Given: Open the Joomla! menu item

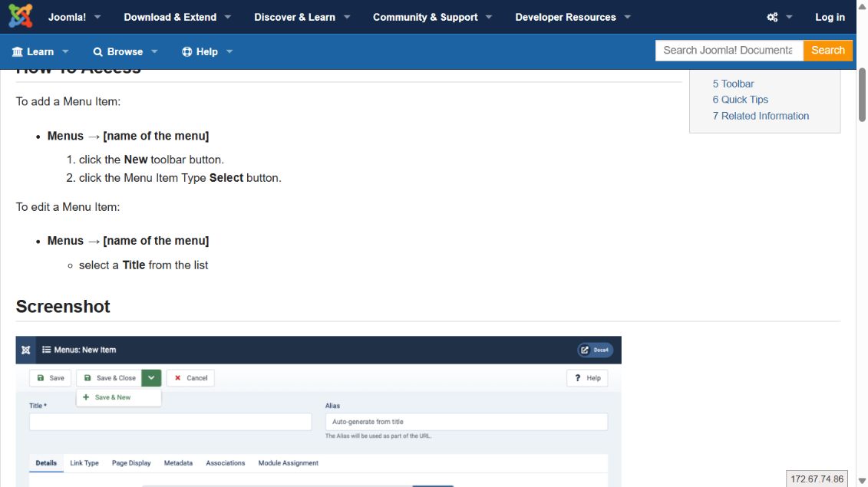Looking at the screenshot, I should (67, 17).
